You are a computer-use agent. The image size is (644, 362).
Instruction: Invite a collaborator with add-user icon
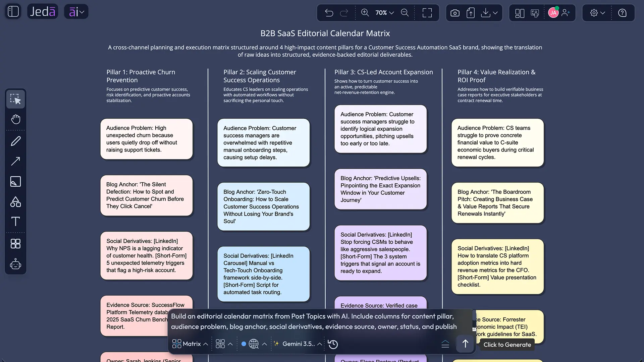(x=566, y=13)
